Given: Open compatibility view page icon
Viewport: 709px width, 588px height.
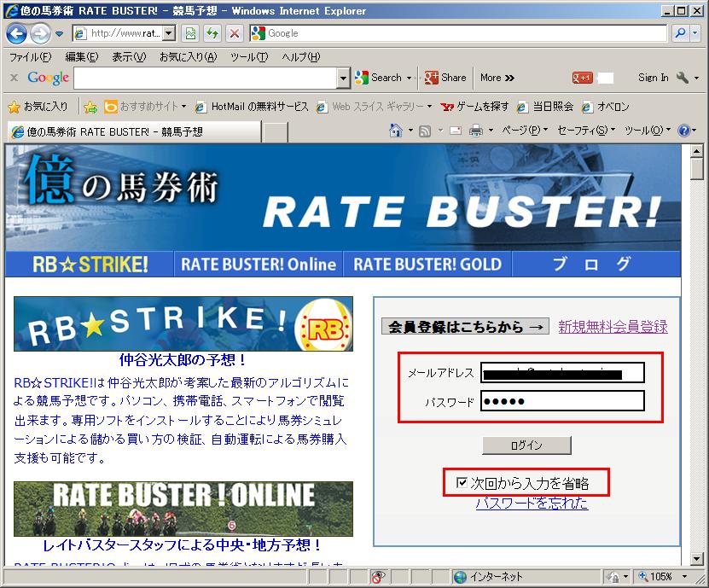Looking at the screenshot, I should click(191, 33).
